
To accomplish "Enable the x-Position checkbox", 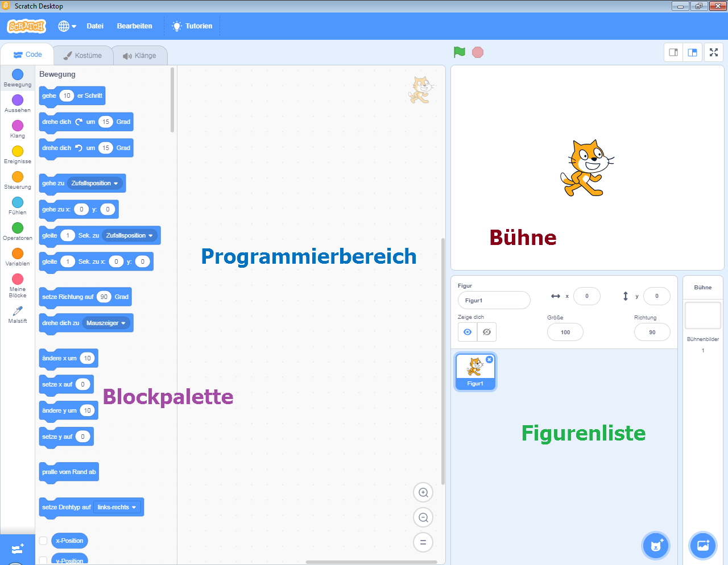I will (x=43, y=541).
